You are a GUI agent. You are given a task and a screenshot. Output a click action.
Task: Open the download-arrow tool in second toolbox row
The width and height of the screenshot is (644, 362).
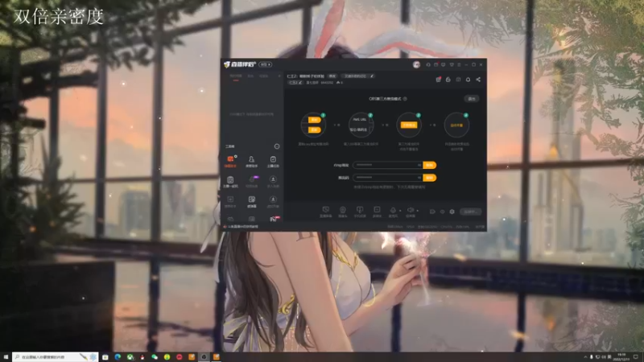coord(273,182)
